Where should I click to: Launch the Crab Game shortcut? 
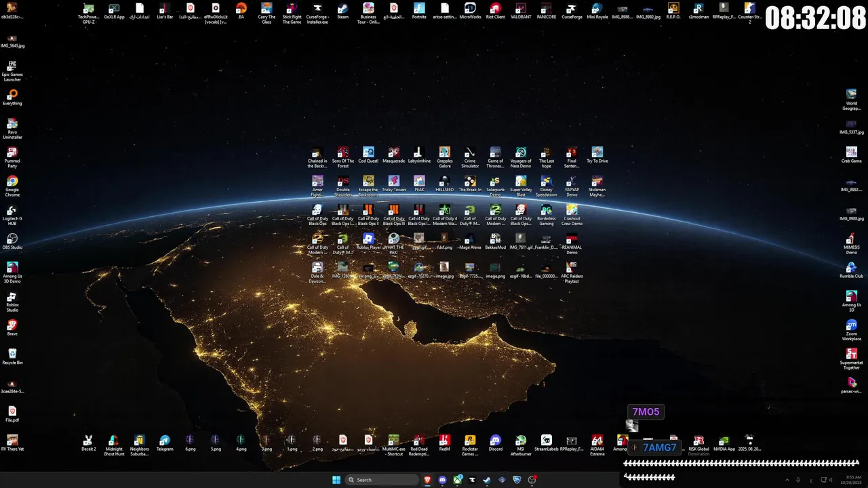coord(852,155)
